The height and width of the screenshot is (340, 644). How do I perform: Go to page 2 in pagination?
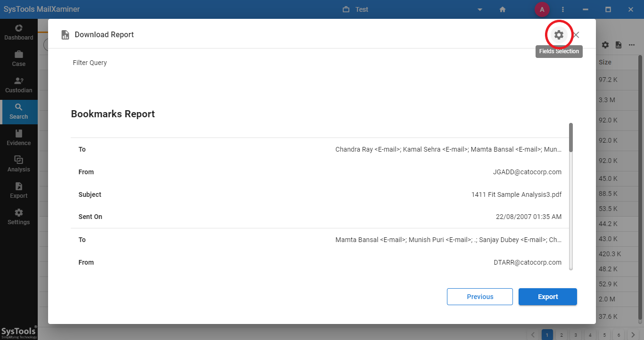pos(561,335)
